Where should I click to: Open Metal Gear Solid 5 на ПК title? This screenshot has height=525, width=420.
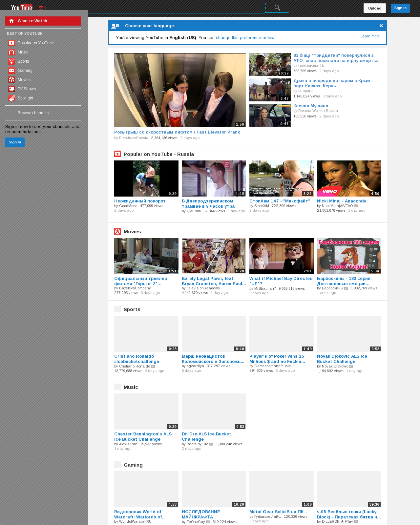point(277,512)
